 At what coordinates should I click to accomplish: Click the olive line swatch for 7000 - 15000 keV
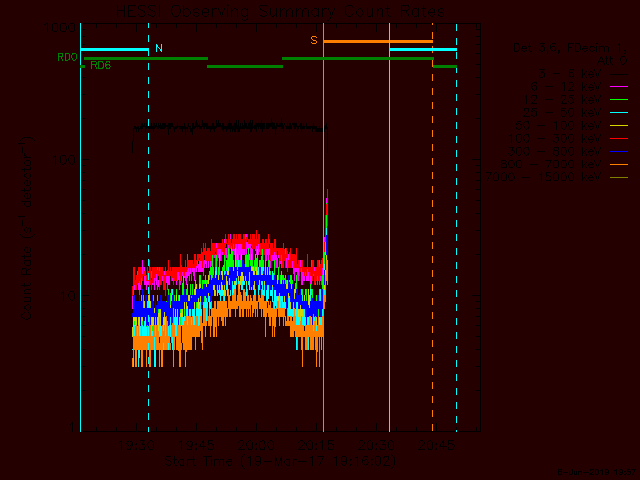click(619, 178)
